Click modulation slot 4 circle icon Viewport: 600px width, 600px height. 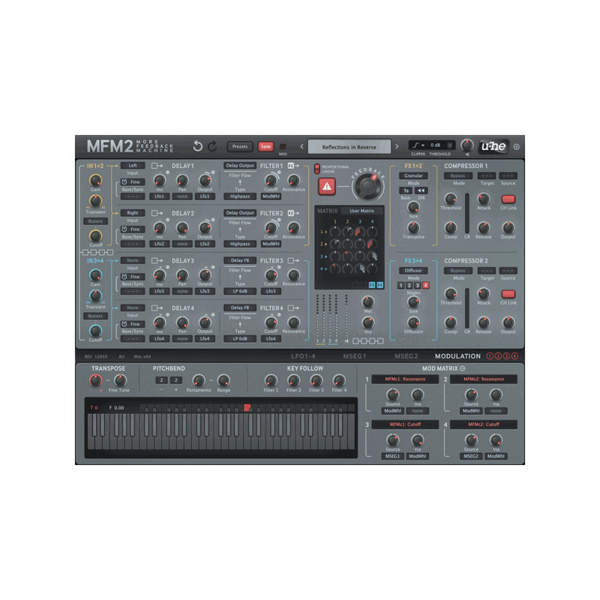click(515, 356)
